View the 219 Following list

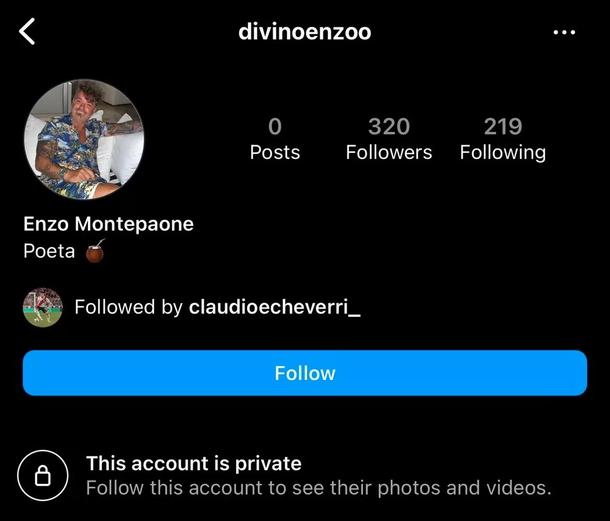click(503, 139)
